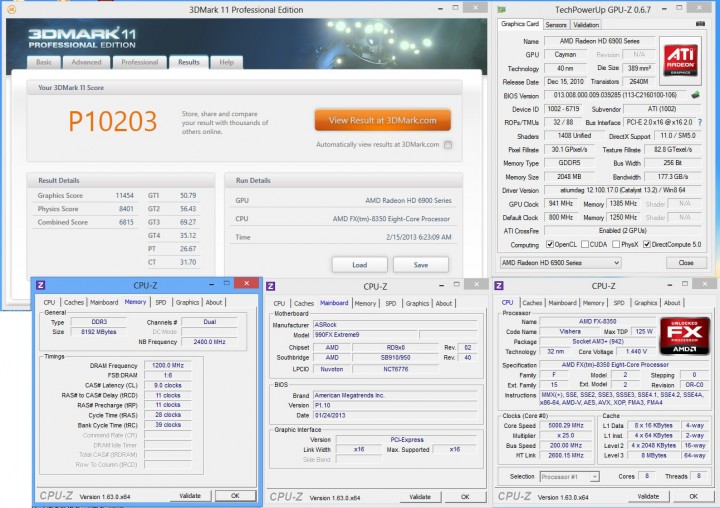Open Graphics tab in CPU-Z Mainboard window
This screenshot has height=508, width=720.
click(x=417, y=303)
